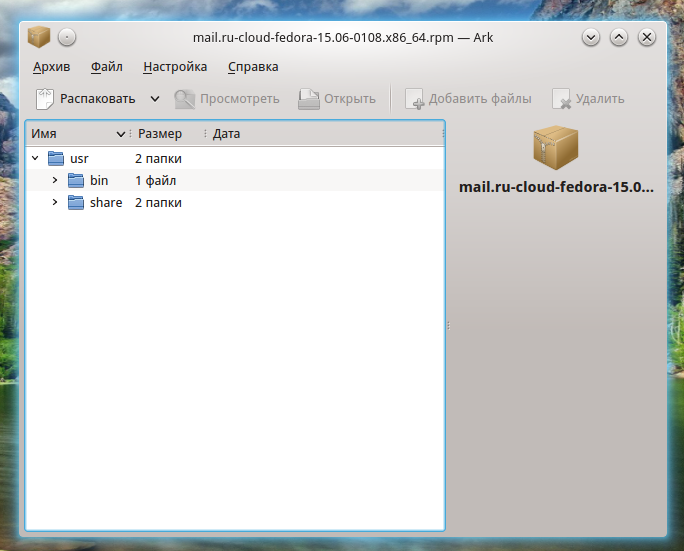
Task: Expand the share folder
Action: tap(55, 202)
